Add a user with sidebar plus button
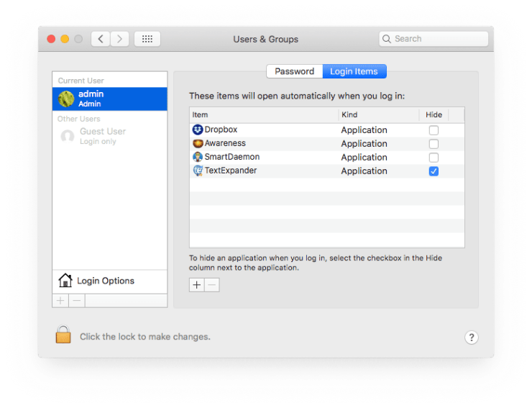 (60, 301)
